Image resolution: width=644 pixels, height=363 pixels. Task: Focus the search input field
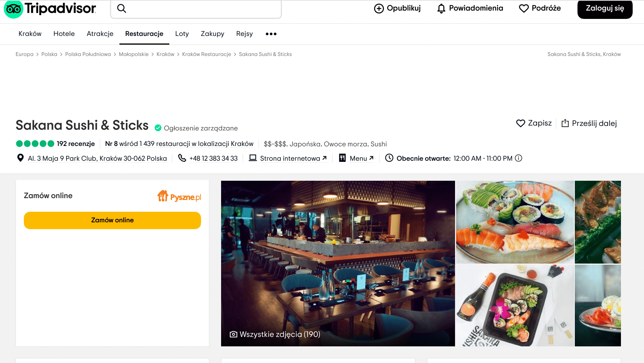point(196,9)
